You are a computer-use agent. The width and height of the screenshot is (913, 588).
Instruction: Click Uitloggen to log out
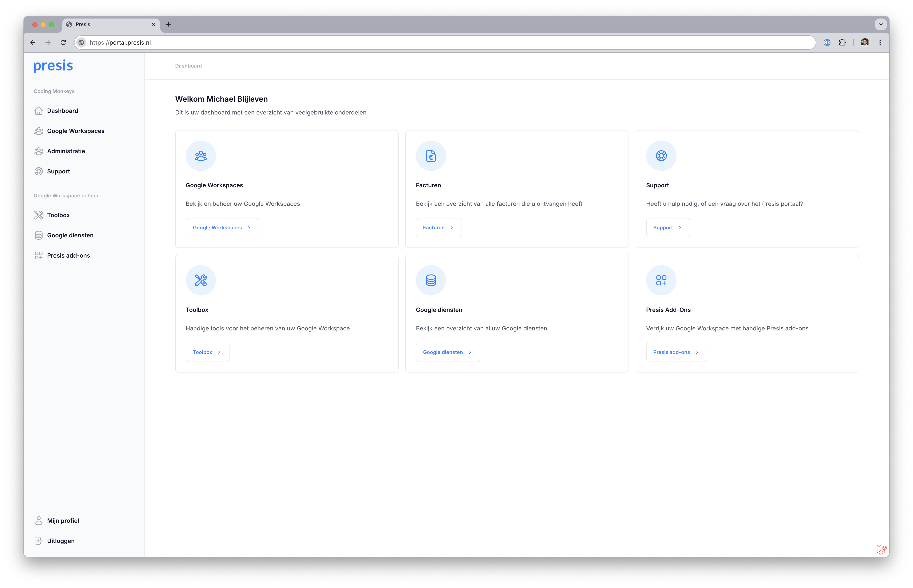point(60,541)
